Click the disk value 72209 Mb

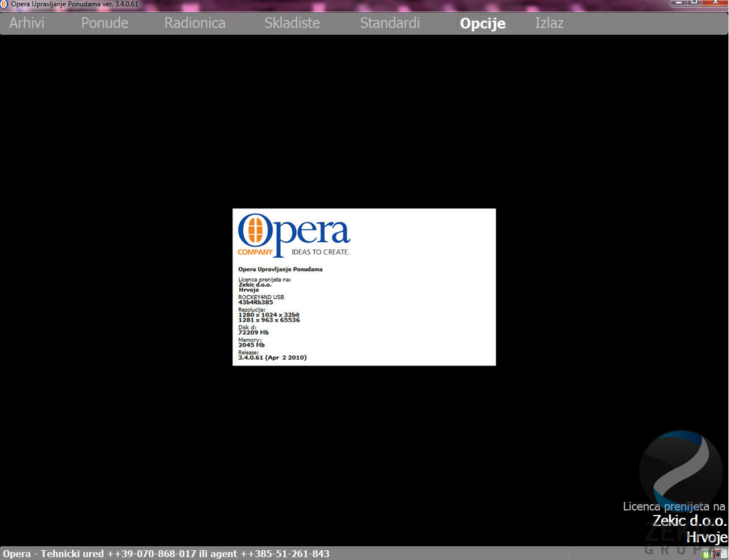(253, 332)
